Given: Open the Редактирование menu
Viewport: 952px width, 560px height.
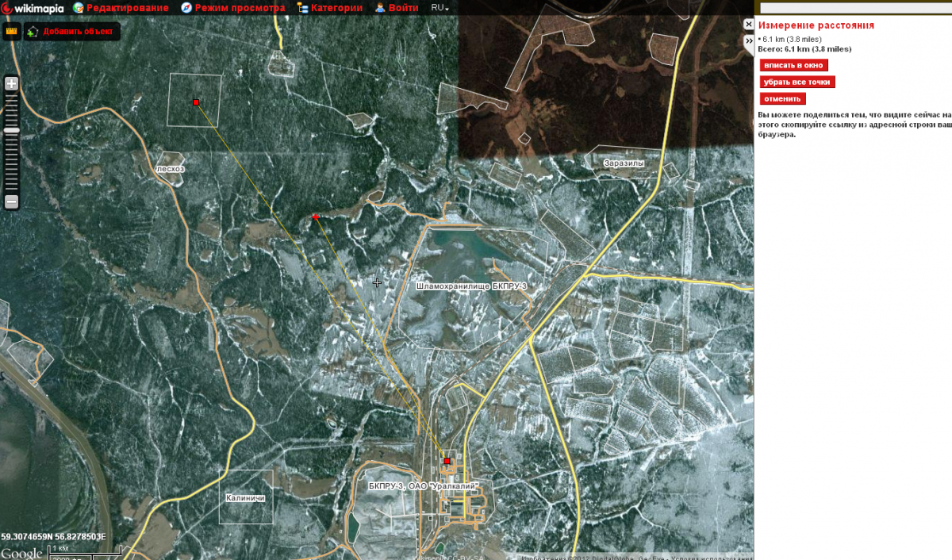Looking at the screenshot, I should click(x=121, y=8).
